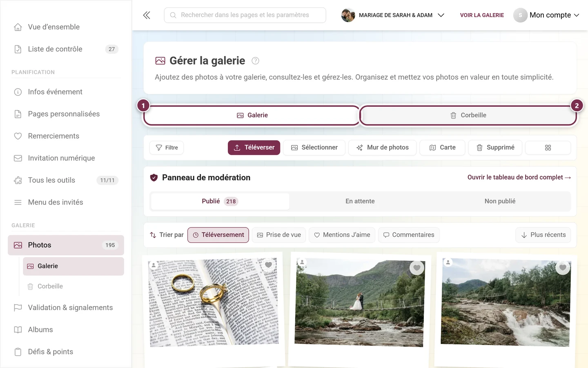Image resolution: width=588 pixels, height=368 pixels.
Task: Follow the VOIR LA GALERIE link
Action: click(482, 15)
